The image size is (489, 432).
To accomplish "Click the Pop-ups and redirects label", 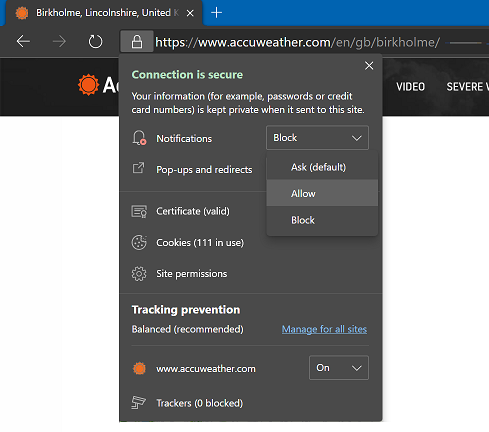I will click(204, 170).
